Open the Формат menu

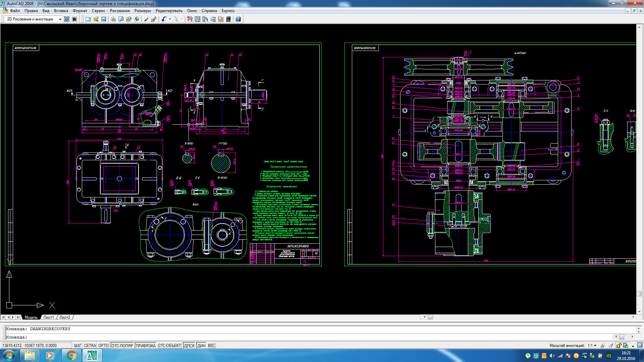[80, 11]
